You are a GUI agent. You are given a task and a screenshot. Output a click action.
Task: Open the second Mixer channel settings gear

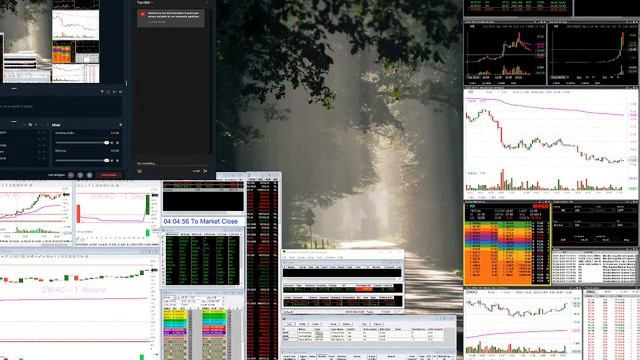pos(118,160)
